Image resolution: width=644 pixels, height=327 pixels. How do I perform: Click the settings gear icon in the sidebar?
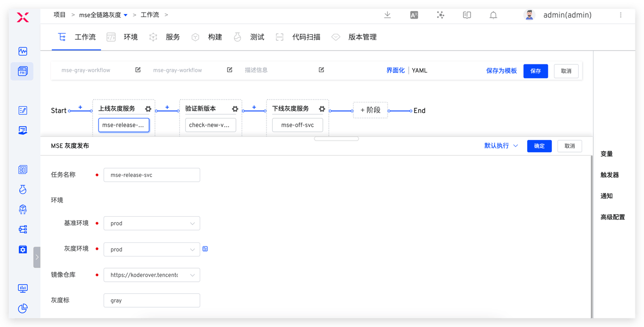tap(22, 249)
